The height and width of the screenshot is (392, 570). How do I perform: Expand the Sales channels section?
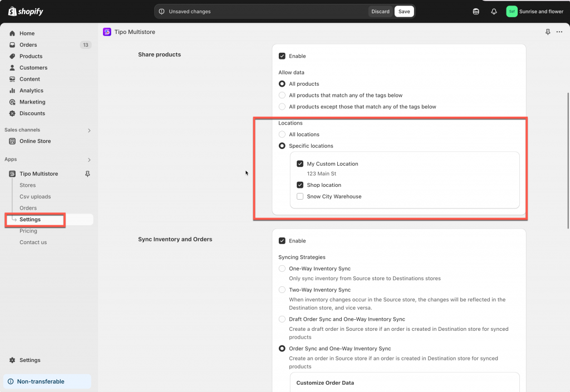[x=89, y=130]
